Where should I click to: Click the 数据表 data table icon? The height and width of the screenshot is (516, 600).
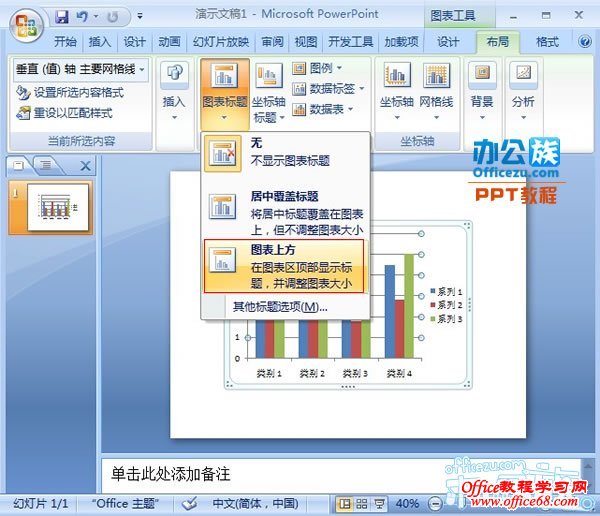(299, 109)
